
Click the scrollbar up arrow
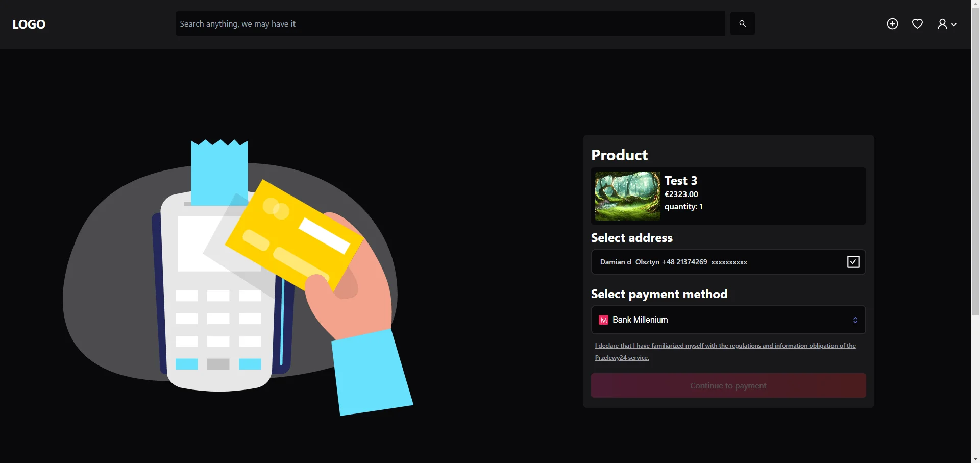coord(975,4)
